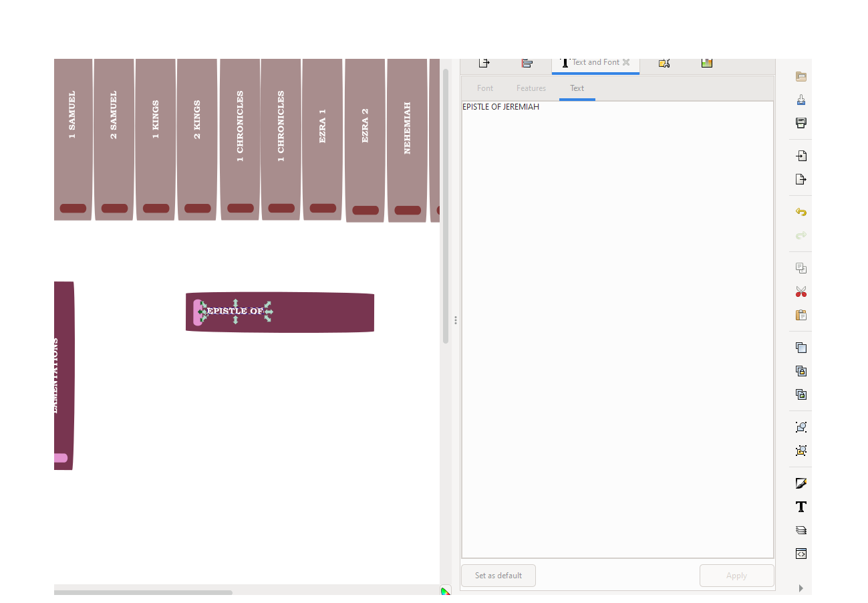
Task: Click the Save document icon
Action: coord(801,100)
